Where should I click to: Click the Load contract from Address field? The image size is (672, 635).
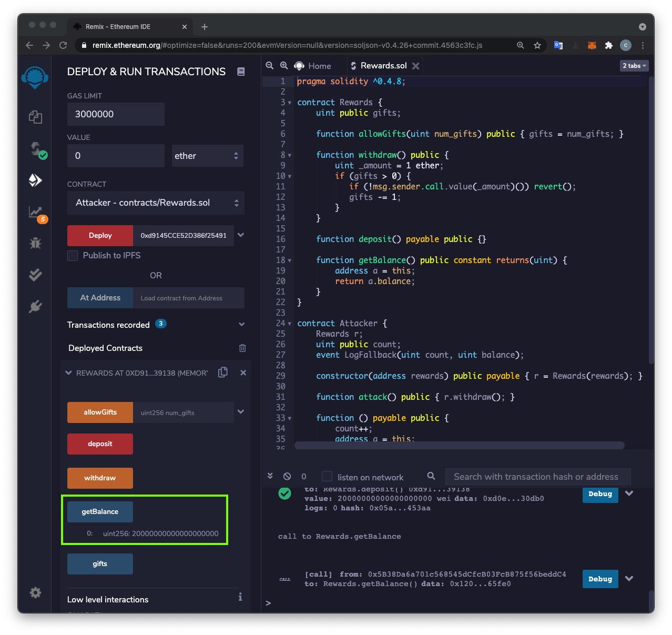tap(188, 298)
